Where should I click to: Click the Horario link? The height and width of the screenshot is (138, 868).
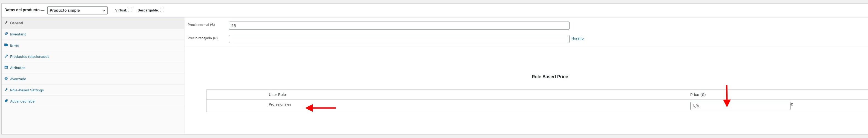point(577,38)
